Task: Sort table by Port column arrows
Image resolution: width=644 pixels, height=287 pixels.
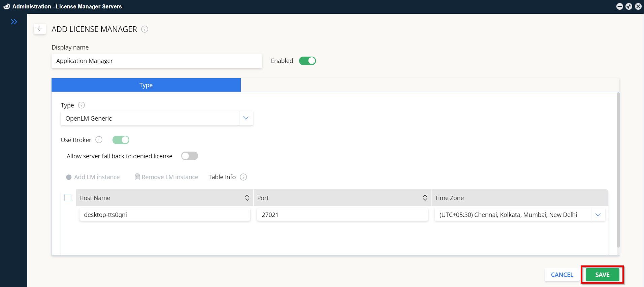Action: (x=425, y=198)
